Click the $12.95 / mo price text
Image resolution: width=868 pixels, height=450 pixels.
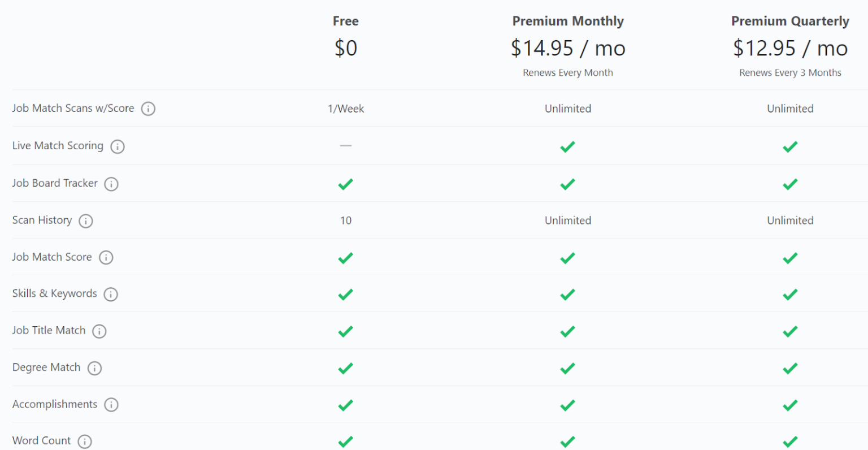pos(790,48)
